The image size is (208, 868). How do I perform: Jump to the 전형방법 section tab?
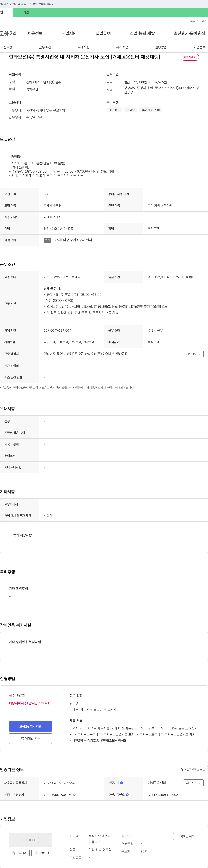coord(161,47)
